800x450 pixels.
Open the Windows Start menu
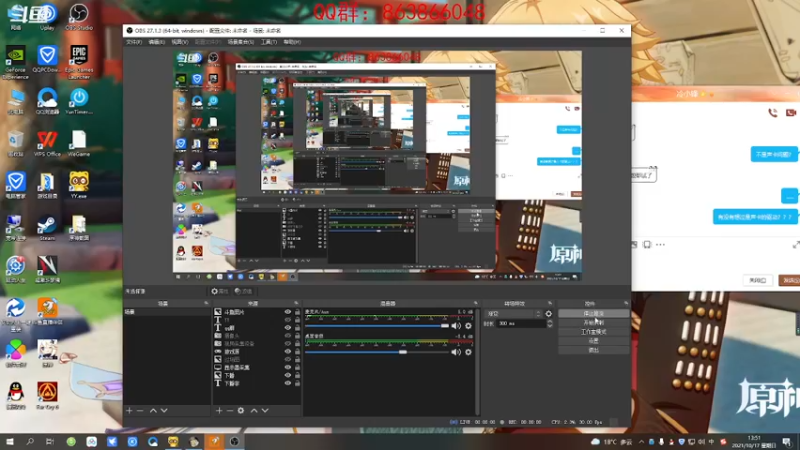9,441
